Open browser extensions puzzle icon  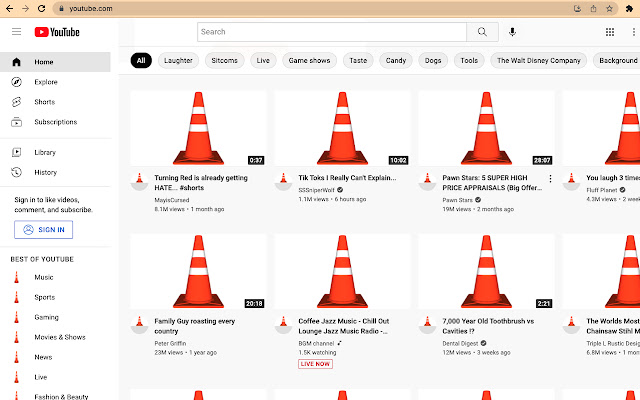point(629,9)
